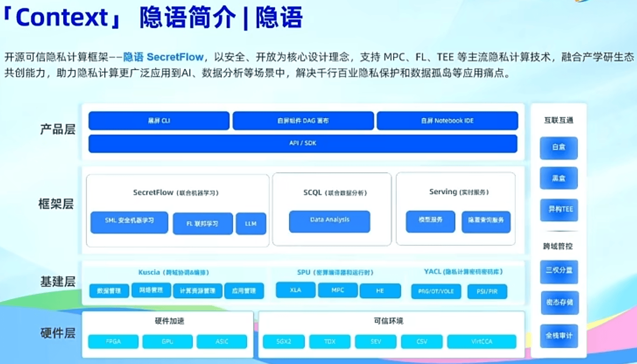Click the Data Analysis block
Viewport: 637px width, 364px height.
(330, 222)
